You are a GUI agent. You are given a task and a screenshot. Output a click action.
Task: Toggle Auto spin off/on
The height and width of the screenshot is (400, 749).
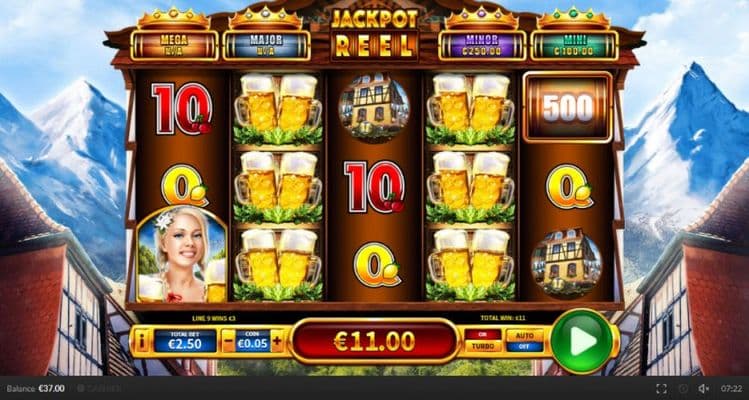pos(524,341)
